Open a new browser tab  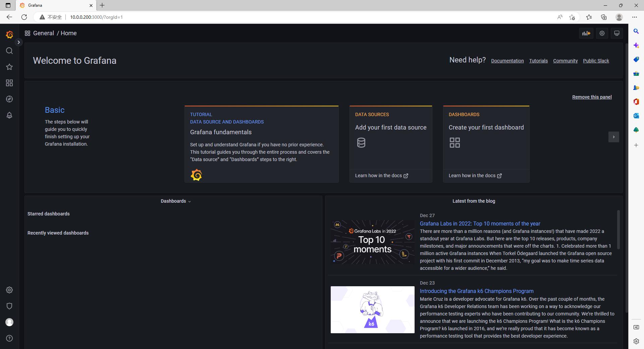click(102, 5)
